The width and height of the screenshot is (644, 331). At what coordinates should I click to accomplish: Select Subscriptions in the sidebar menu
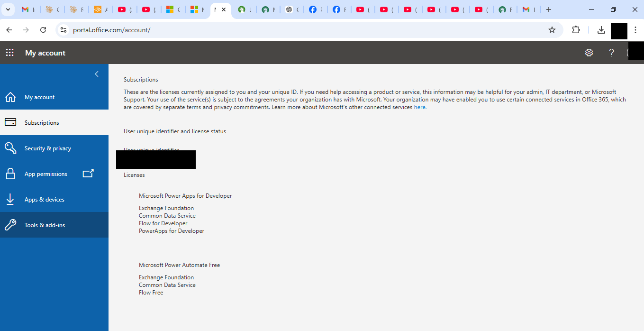54,122
